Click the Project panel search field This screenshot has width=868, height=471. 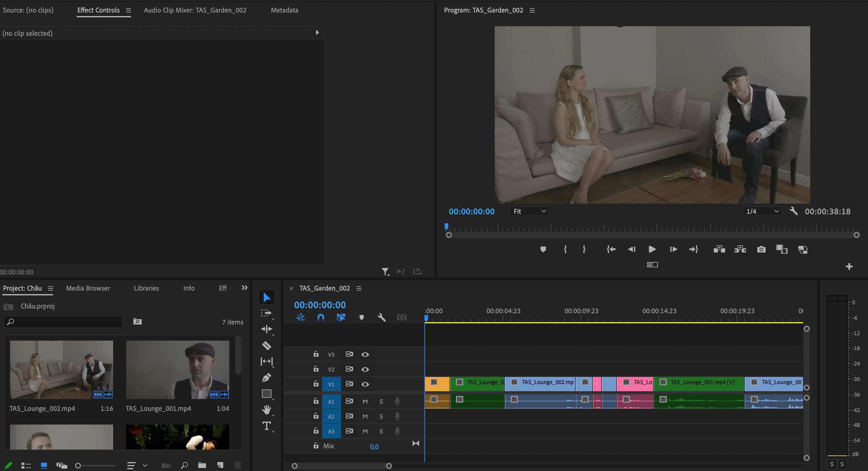point(63,322)
